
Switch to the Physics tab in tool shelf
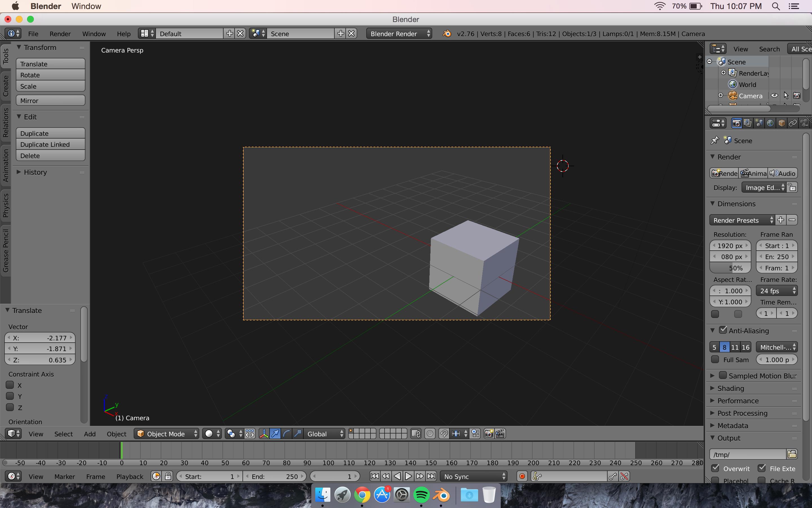coord(6,205)
